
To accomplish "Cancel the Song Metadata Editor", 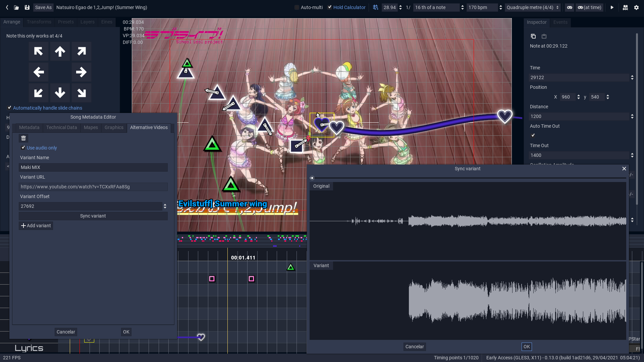I will (66, 332).
